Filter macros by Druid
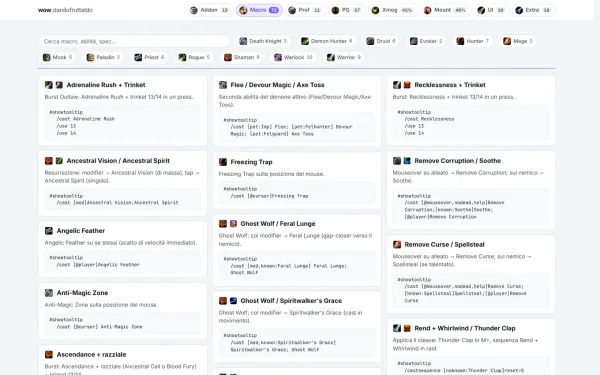The width and height of the screenshot is (600, 375). click(x=381, y=41)
